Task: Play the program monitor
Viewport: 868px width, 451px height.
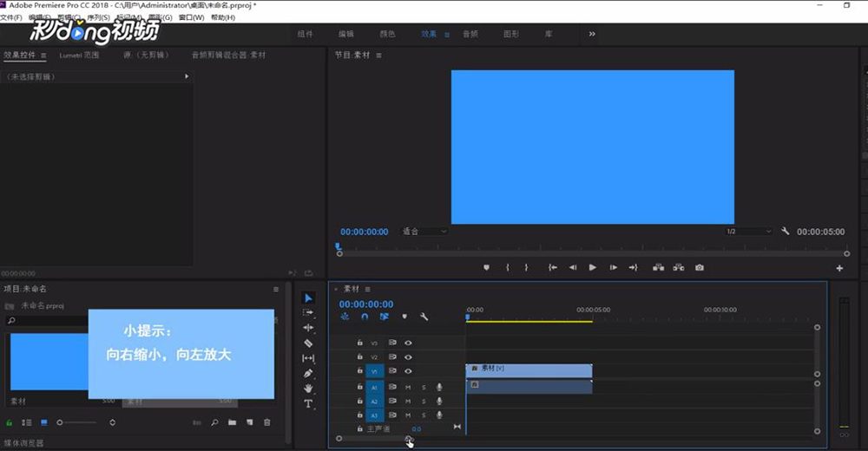Action: (x=592, y=267)
